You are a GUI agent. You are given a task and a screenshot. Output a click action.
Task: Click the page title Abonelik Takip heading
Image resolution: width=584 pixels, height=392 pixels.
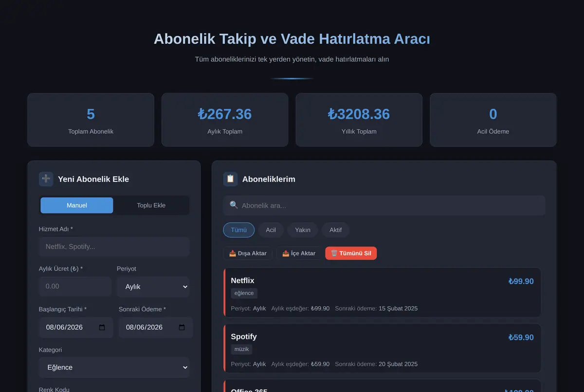click(292, 39)
